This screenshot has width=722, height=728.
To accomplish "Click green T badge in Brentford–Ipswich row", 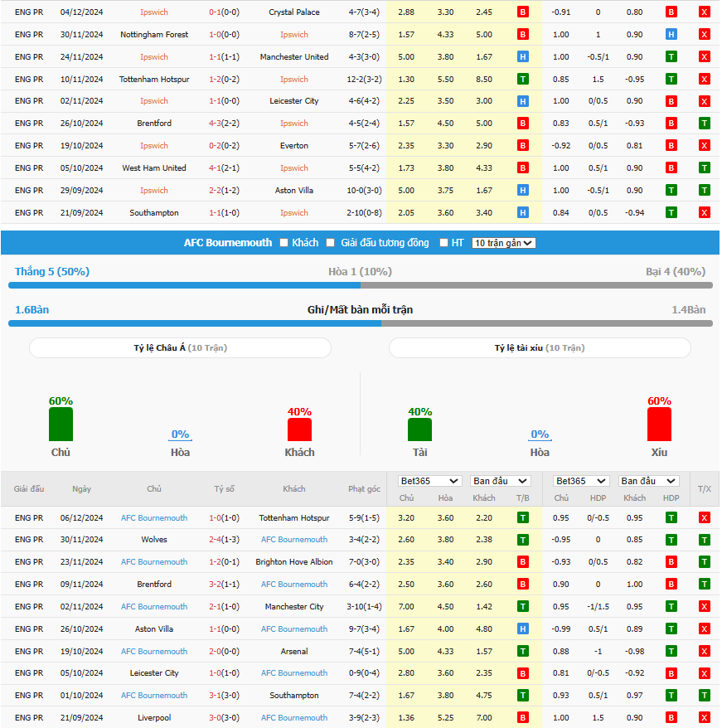I will (x=705, y=123).
